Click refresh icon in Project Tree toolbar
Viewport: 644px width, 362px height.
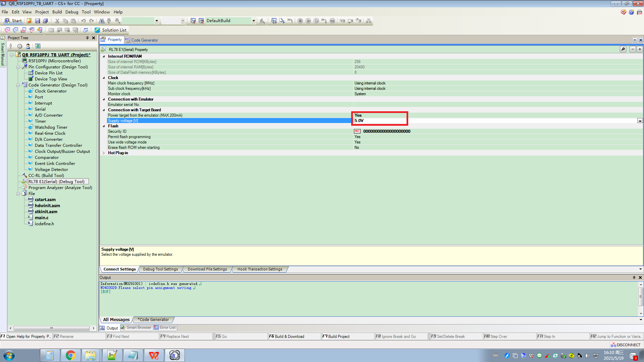[x=38, y=46]
